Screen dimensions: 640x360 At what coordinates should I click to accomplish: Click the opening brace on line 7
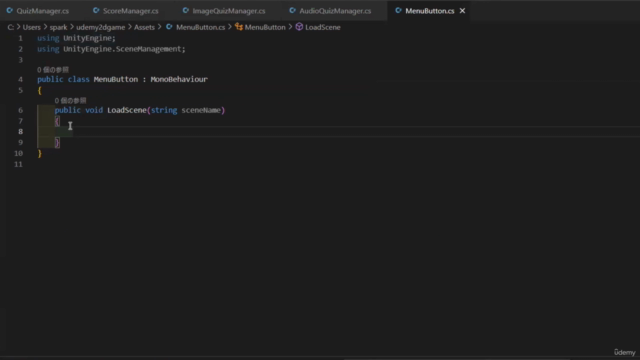coord(57,121)
